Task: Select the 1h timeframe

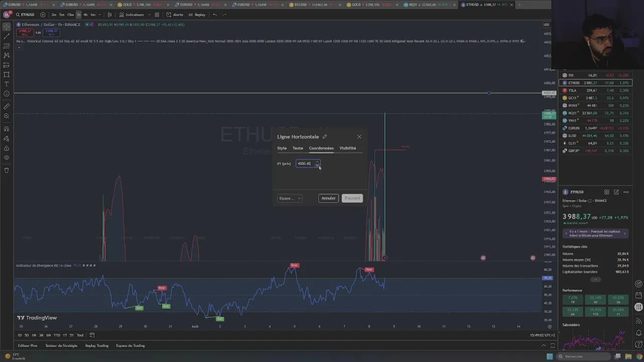Action: (x=78, y=15)
